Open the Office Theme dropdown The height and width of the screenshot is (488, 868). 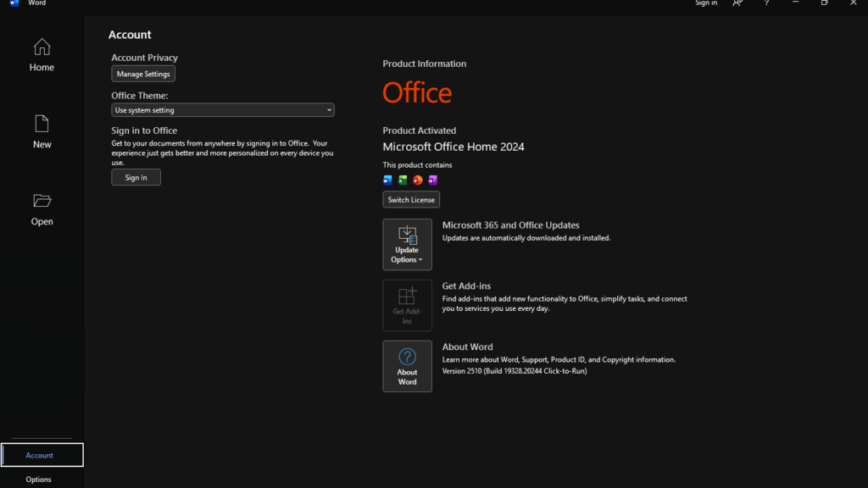coord(222,109)
